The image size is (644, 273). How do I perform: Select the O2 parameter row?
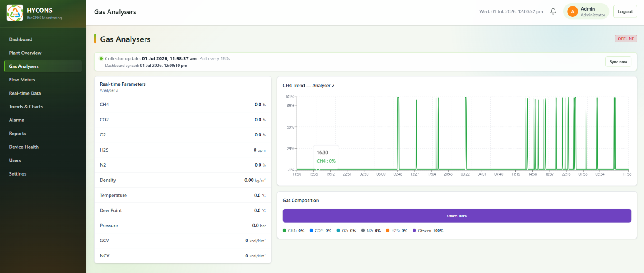click(x=183, y=135)
